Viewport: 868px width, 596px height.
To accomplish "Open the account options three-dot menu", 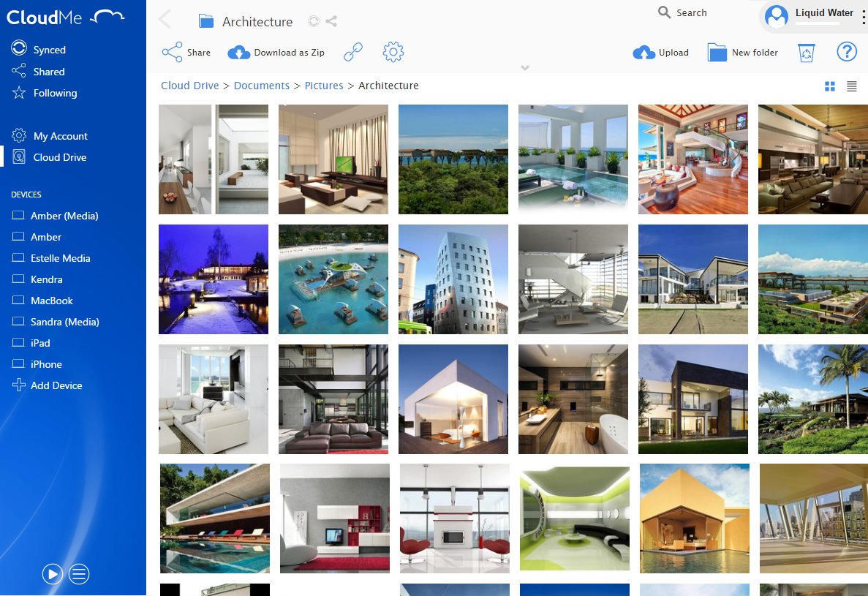I will 863,17.
